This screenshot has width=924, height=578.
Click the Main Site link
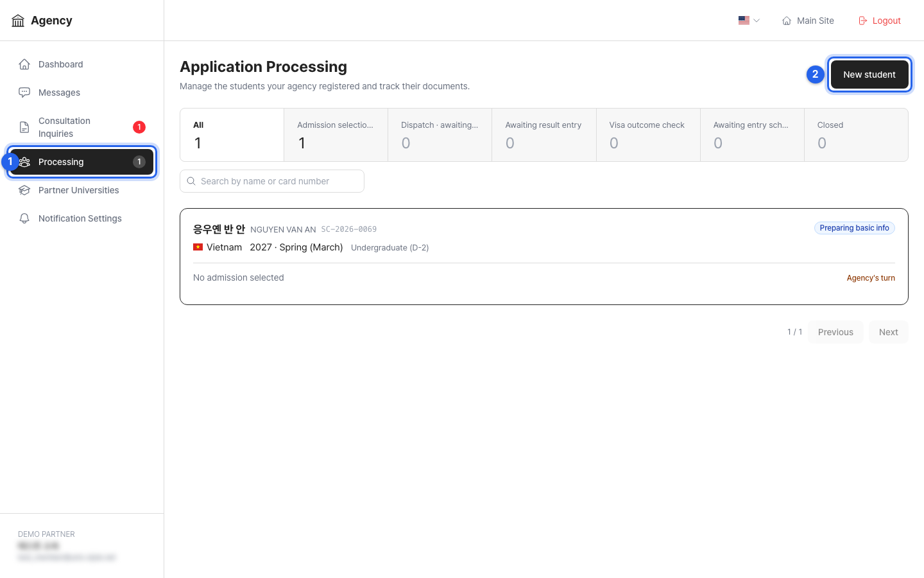click(x=808, y=21)
